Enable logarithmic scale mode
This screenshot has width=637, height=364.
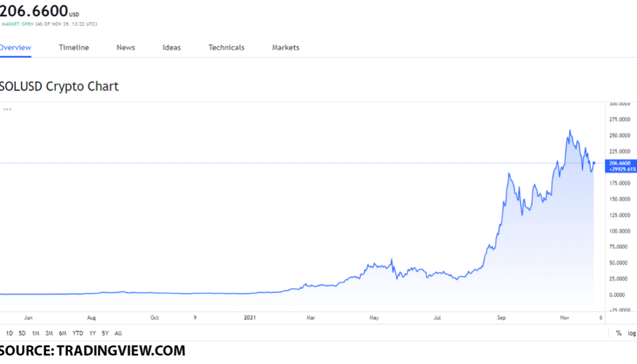tap(631, 333)
